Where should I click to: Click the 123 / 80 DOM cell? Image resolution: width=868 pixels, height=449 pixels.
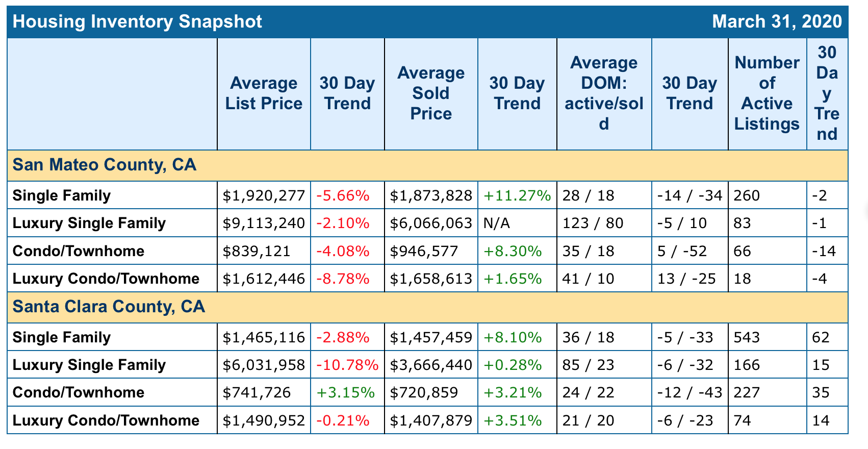[593, 223]
